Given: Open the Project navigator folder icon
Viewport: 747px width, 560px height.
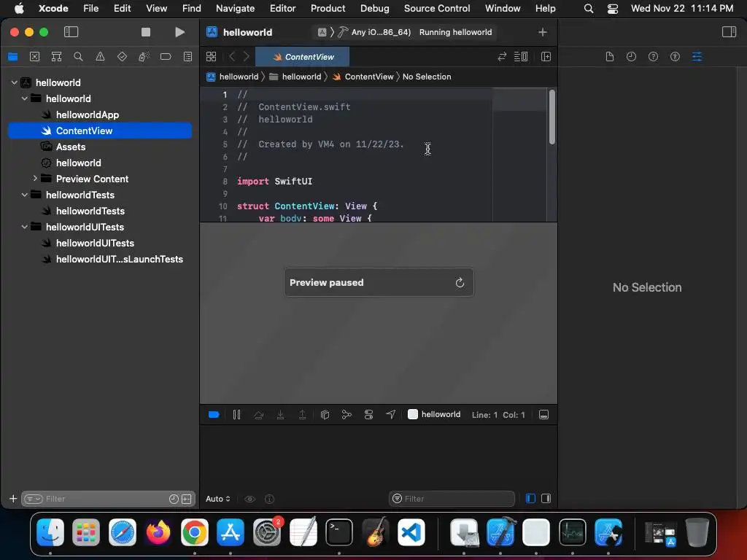Looking at the screenshot, I should click(13, 57).
